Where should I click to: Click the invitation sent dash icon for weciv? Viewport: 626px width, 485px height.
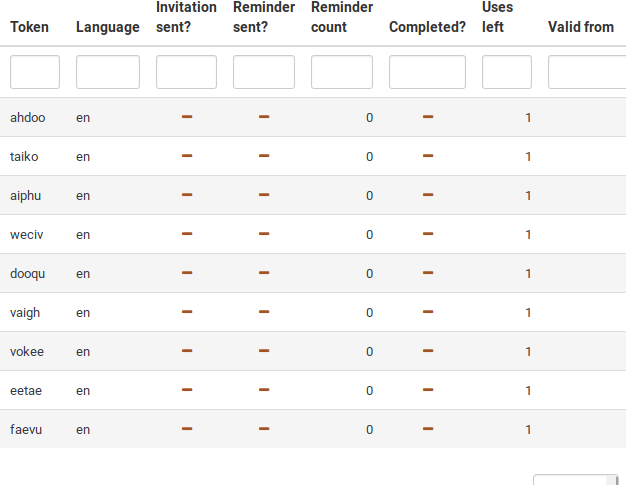(x=186, y=234)
